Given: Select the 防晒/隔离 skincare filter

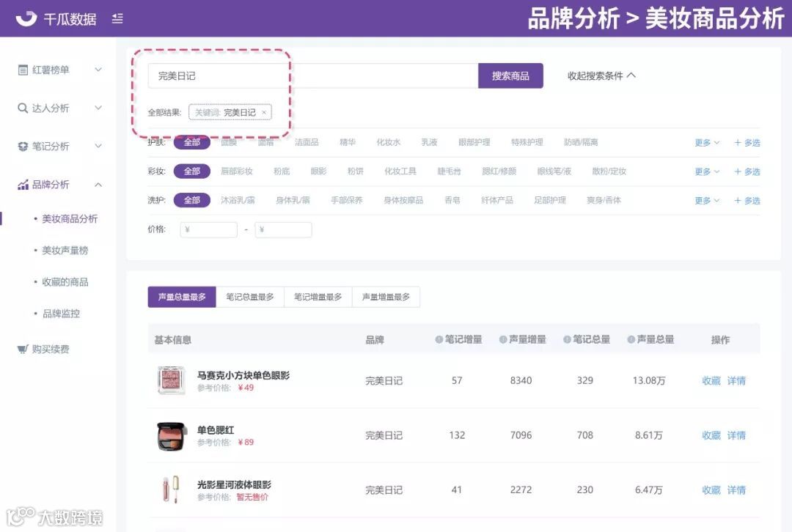Looking at the screenshot, I should coord(581,142).
